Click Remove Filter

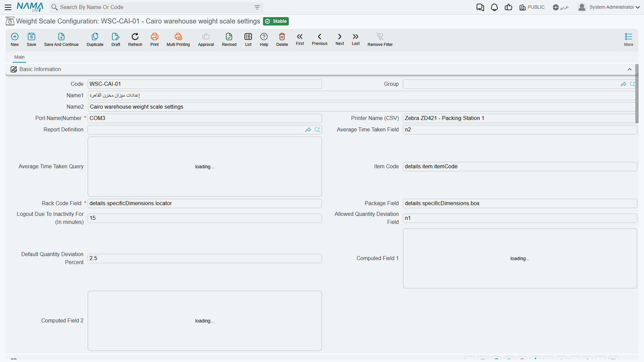[x=380, y=40]
